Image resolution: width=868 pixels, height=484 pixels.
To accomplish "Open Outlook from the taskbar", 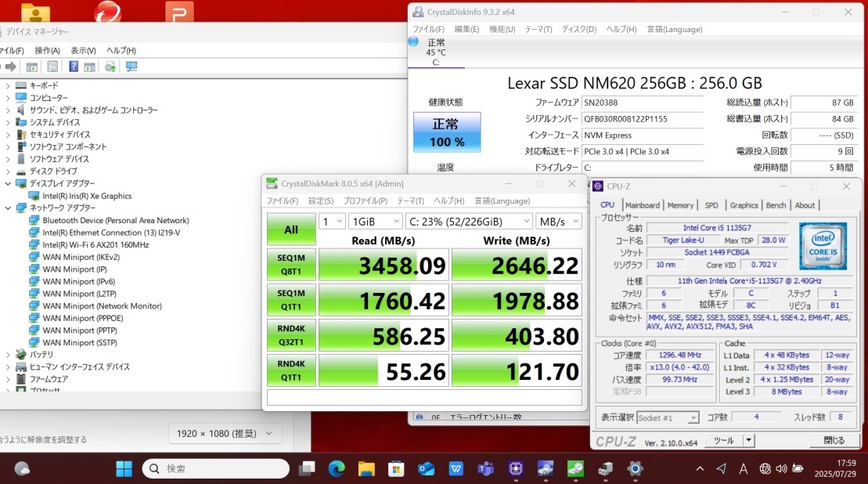I will tap(426, 468).
